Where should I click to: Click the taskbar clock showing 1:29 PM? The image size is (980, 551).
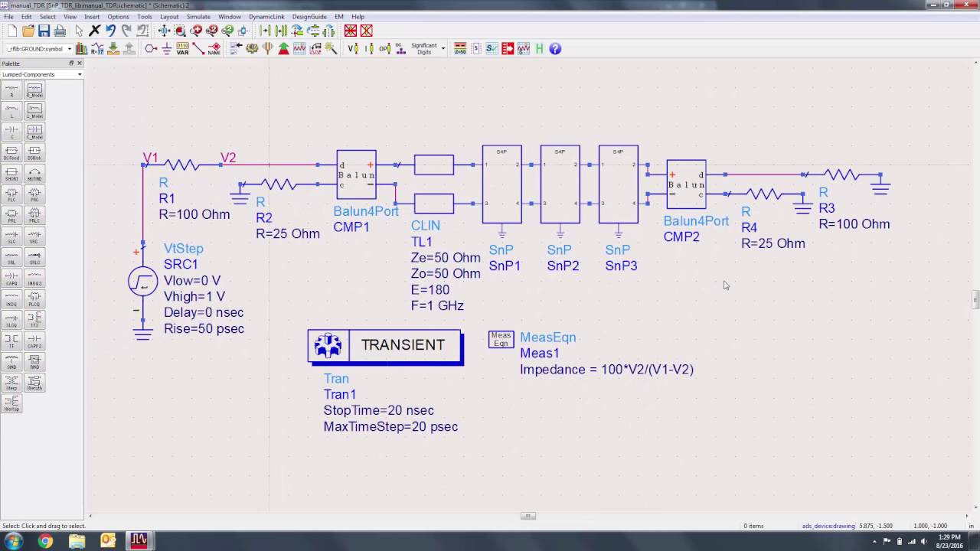[x=949, y=541]
